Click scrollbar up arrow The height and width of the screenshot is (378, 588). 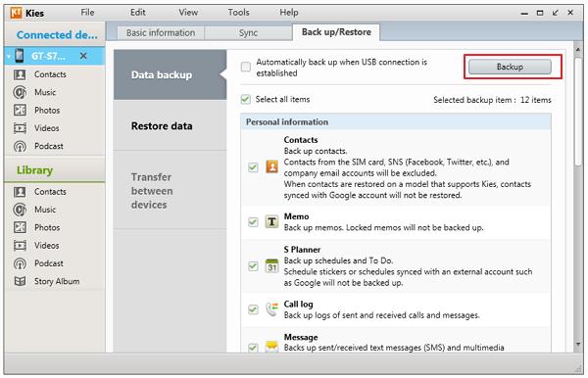tap(578, 50)
